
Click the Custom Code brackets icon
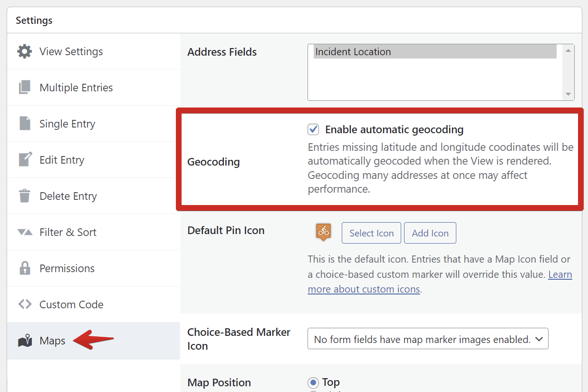coord(25,304)
